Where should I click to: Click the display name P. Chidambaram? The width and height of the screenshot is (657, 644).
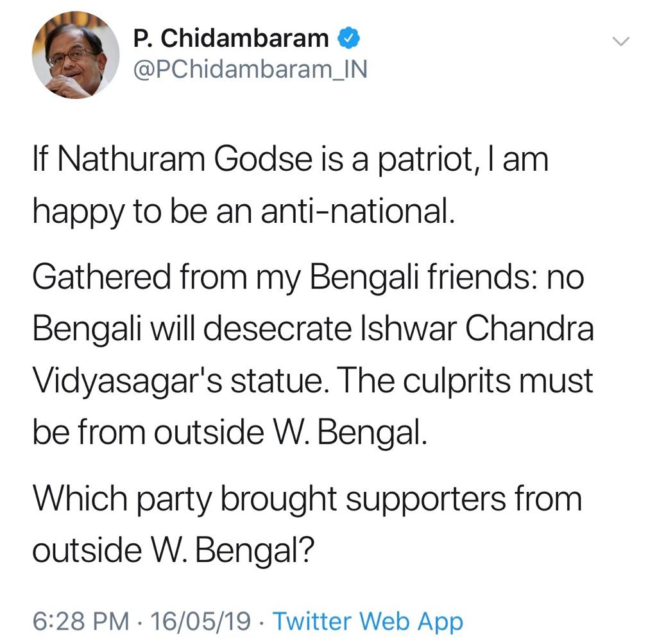point(231,38)
